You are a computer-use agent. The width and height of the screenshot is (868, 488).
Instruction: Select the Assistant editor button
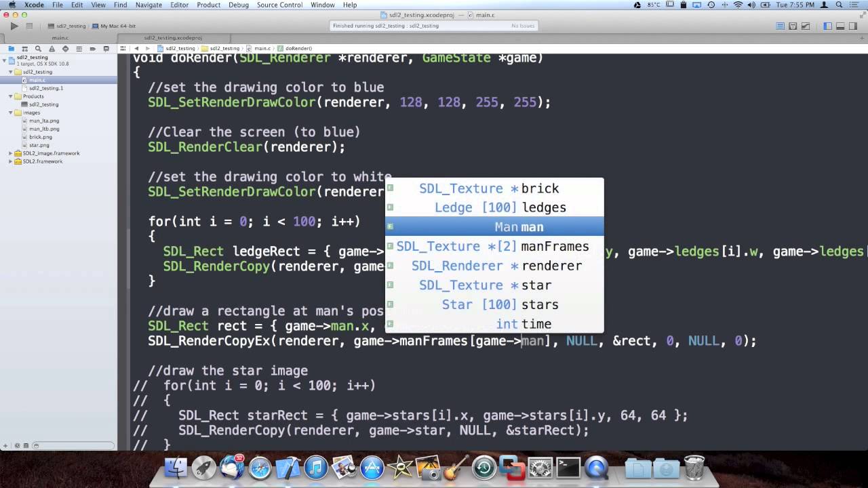(793, 26)
